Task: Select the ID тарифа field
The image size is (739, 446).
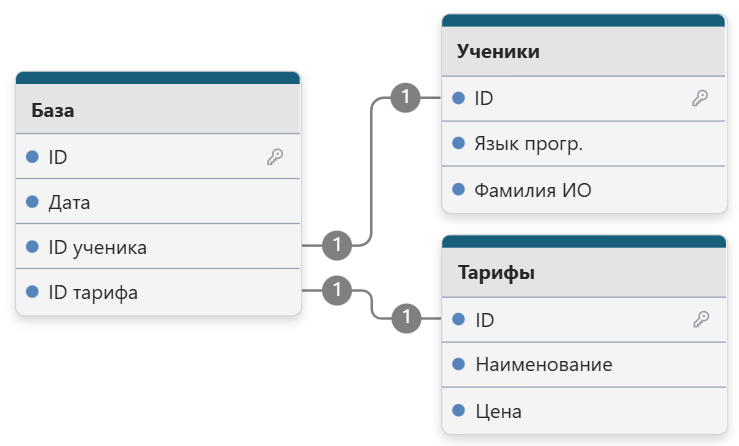Action: pyautogui.click(x=158, y=292)
